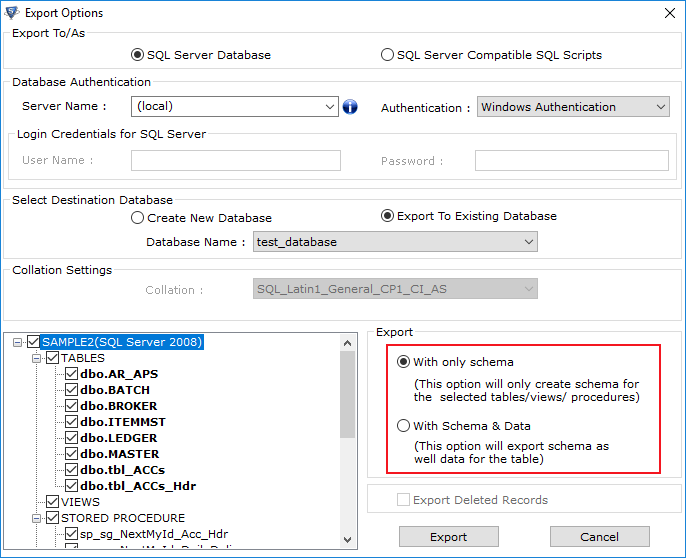Toggle the VIEWS node checkbox
Image resolution: width=686 pixels, height=558 pixels.
52,502
